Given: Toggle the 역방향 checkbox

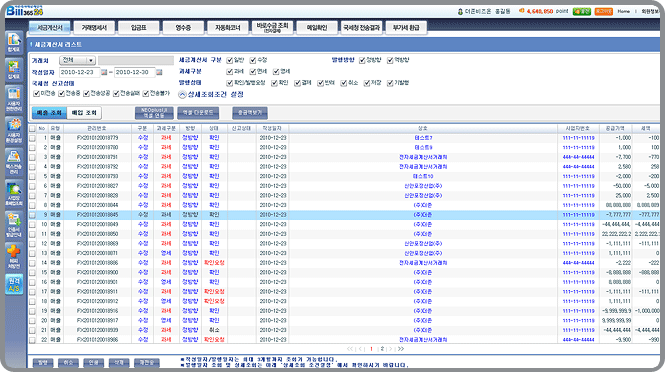Looking at the screenshot, I should click(x=390, y=60).
